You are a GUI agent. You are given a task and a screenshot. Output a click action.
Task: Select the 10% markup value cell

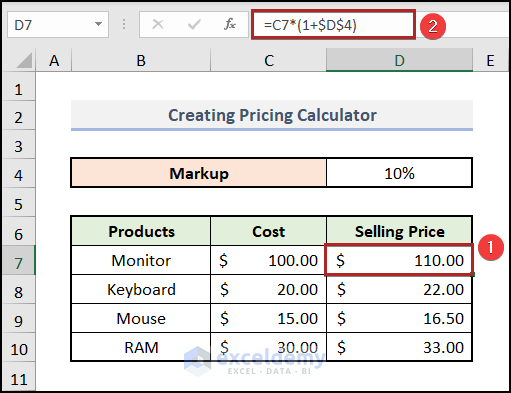(399, 173)
